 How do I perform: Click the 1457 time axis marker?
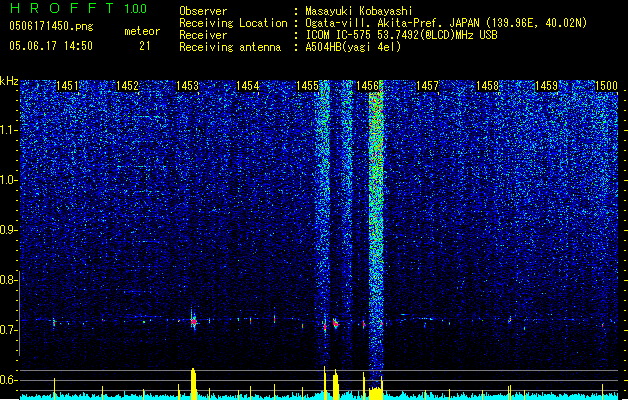[x=427, y=86]
